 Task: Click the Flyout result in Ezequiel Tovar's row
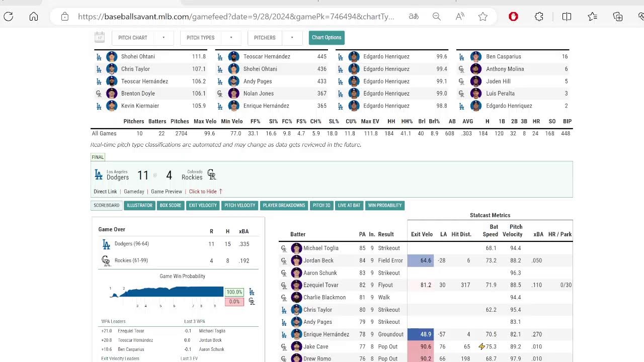[x=385, y=285]
